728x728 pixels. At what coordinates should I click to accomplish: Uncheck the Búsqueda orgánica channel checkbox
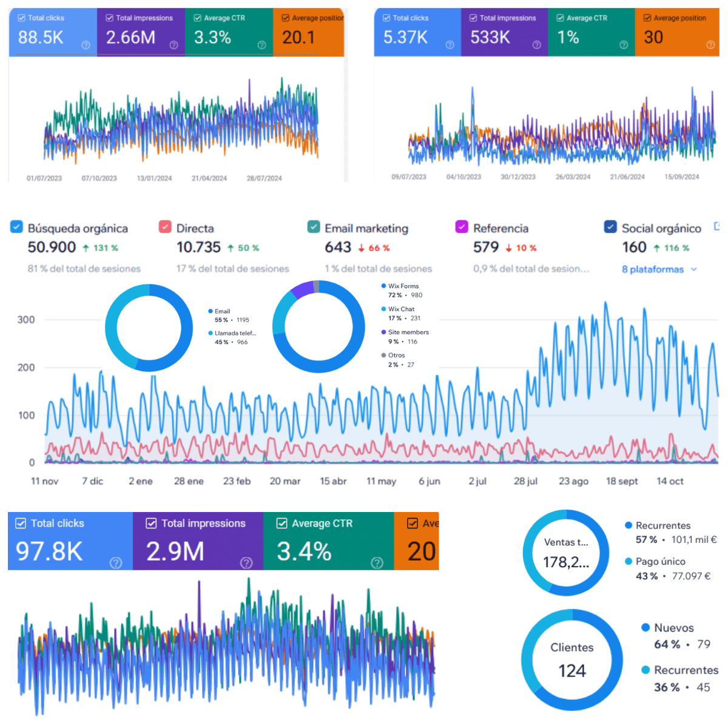tap(16, 227)
